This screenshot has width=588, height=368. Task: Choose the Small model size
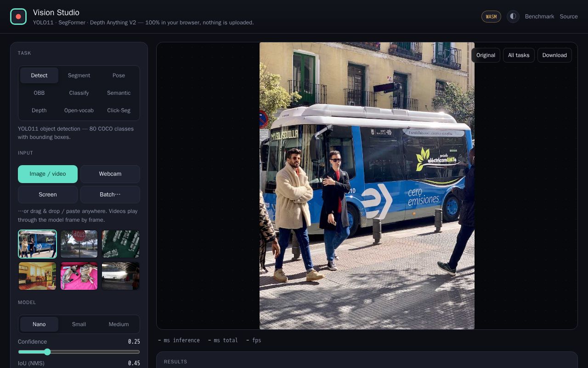[79, 324]
